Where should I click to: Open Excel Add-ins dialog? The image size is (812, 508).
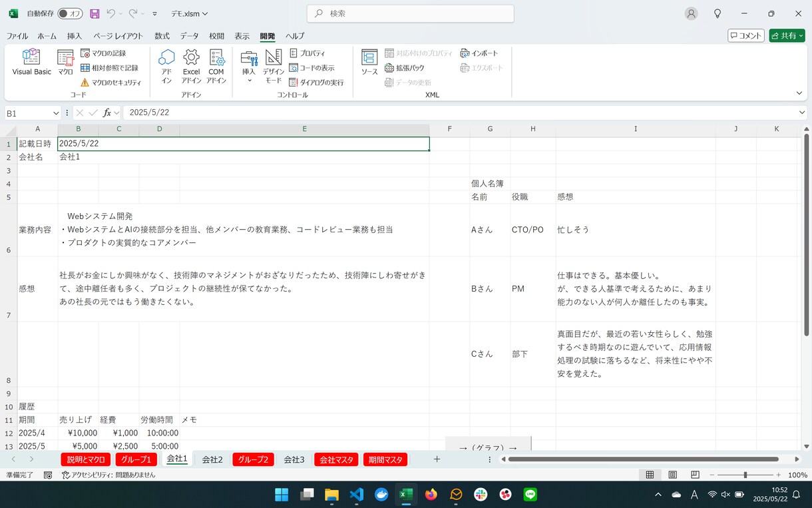coord(191,67)
